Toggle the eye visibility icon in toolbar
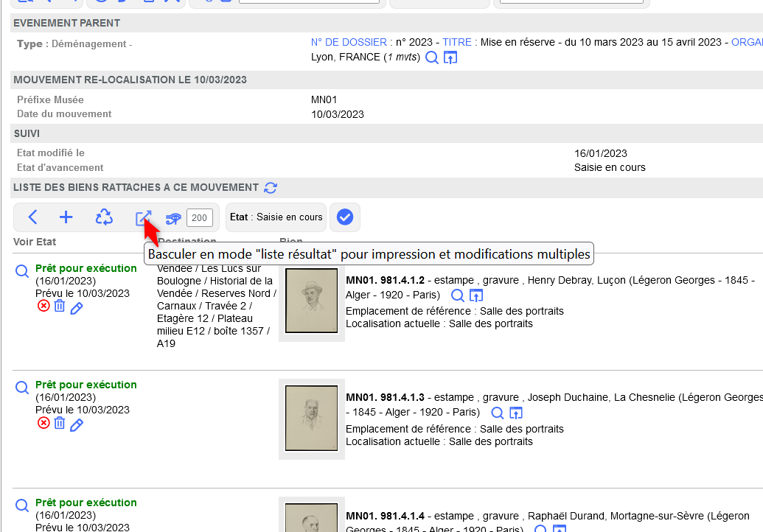 [x=173, y=218]
